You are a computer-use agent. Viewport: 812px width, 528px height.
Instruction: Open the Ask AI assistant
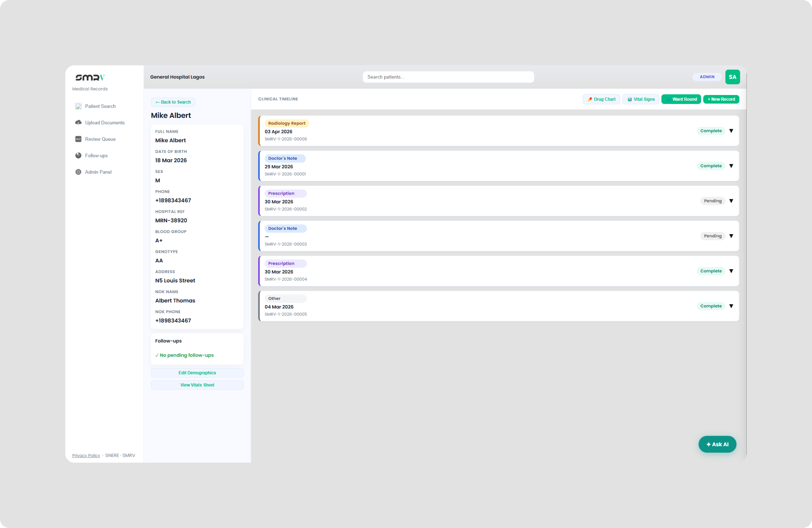pos(717,444)
